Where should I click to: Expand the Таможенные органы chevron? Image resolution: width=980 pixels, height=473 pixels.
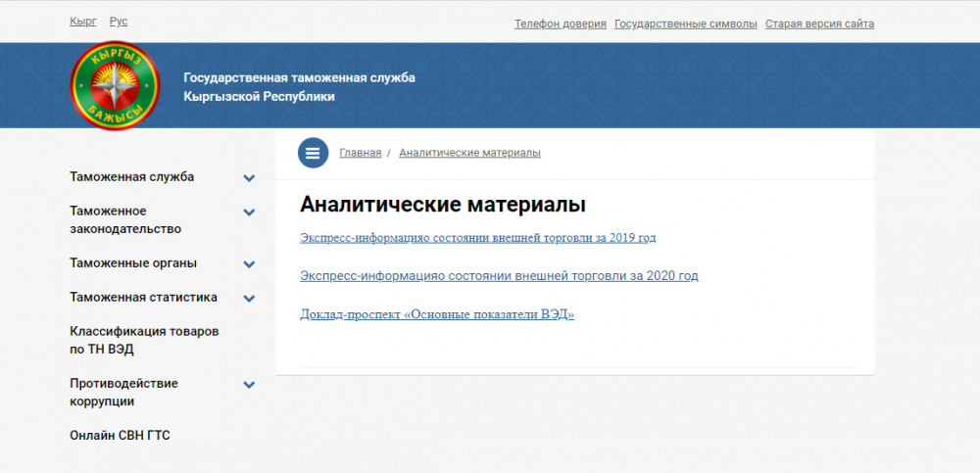(249, 264)
